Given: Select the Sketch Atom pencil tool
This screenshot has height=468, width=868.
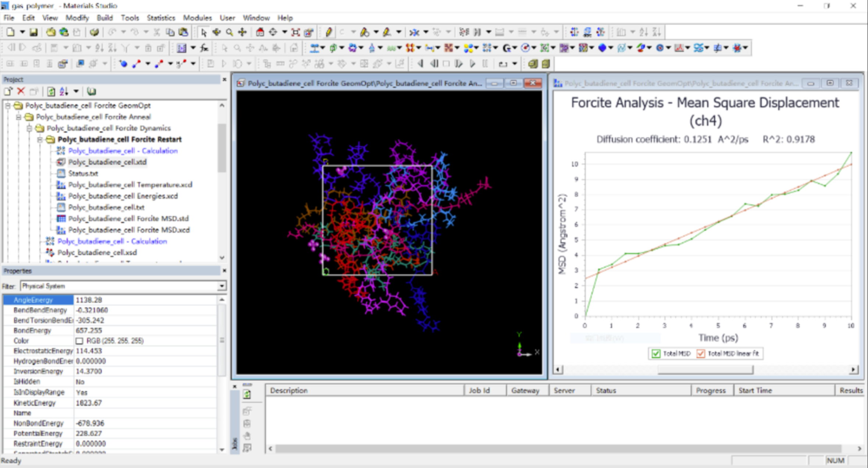Looking at the screenshot, I should 328,32.
